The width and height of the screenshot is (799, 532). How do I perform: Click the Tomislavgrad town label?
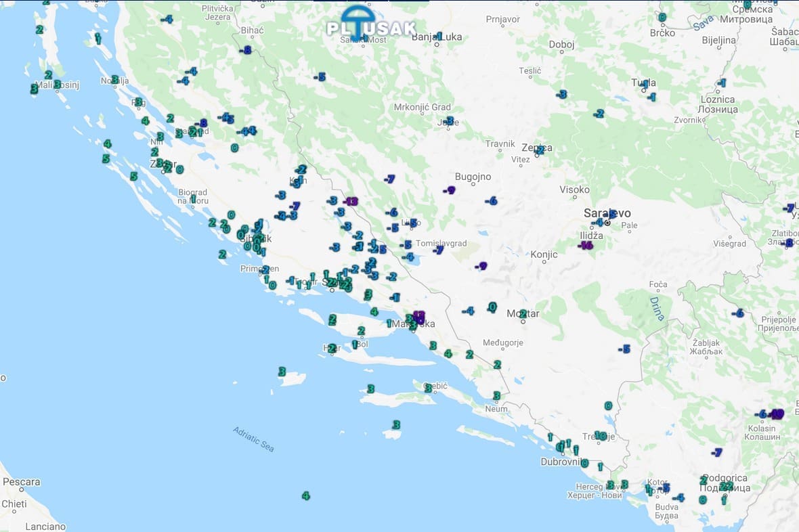pyautogui.click(x=441, y=244)
